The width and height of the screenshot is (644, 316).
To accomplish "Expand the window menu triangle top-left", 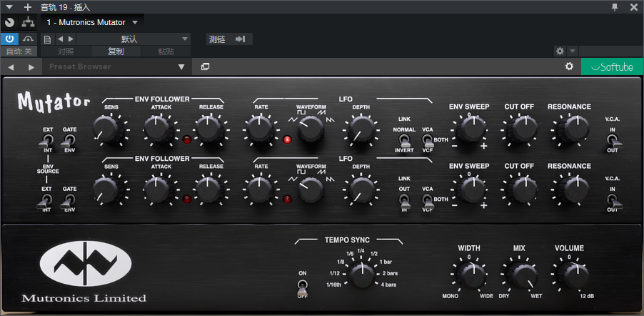I will coord(9,7).
